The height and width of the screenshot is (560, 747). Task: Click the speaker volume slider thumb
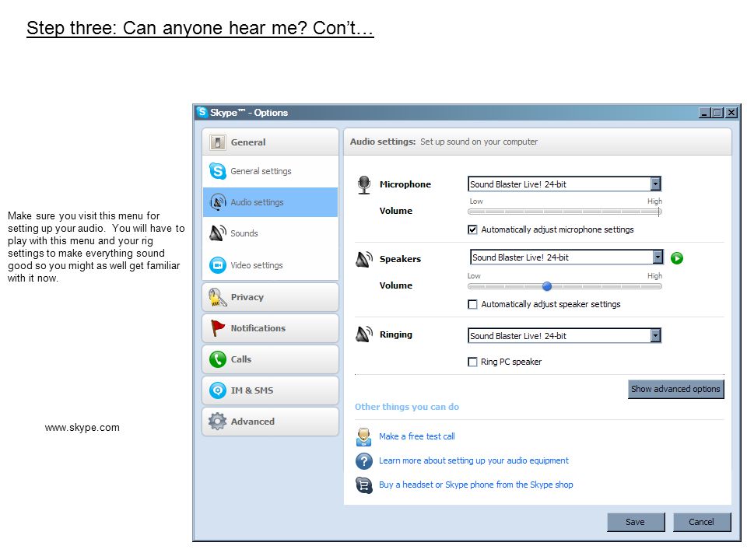point(547,286)
